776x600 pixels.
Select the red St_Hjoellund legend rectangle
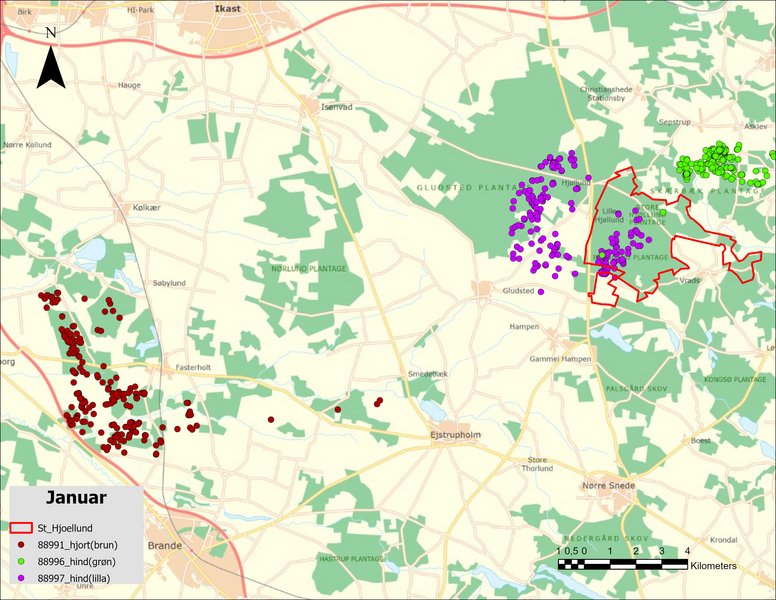coord(20,527)
